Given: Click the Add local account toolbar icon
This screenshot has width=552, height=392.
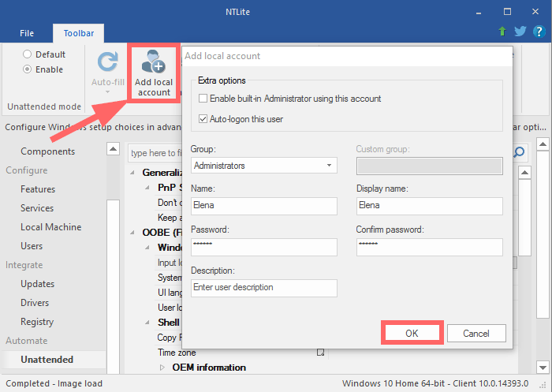Looking at the screenshot, I should (154, 62).
